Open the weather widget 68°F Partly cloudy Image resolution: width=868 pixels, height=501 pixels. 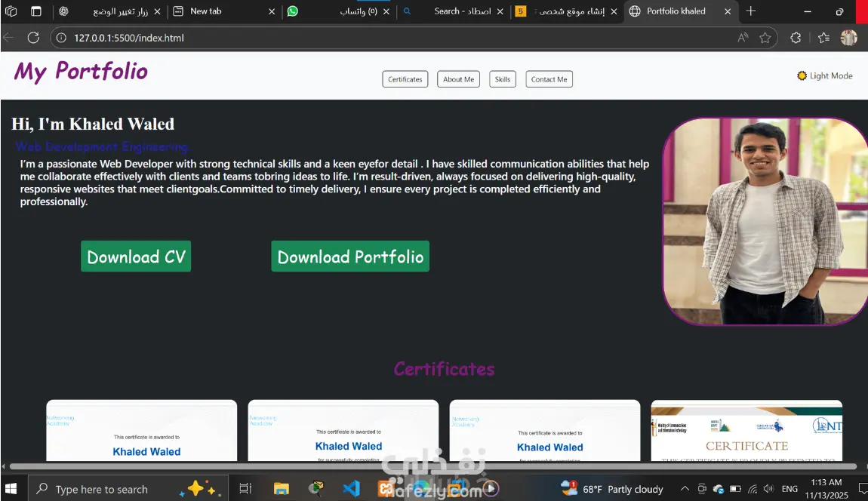coord(611,489)
